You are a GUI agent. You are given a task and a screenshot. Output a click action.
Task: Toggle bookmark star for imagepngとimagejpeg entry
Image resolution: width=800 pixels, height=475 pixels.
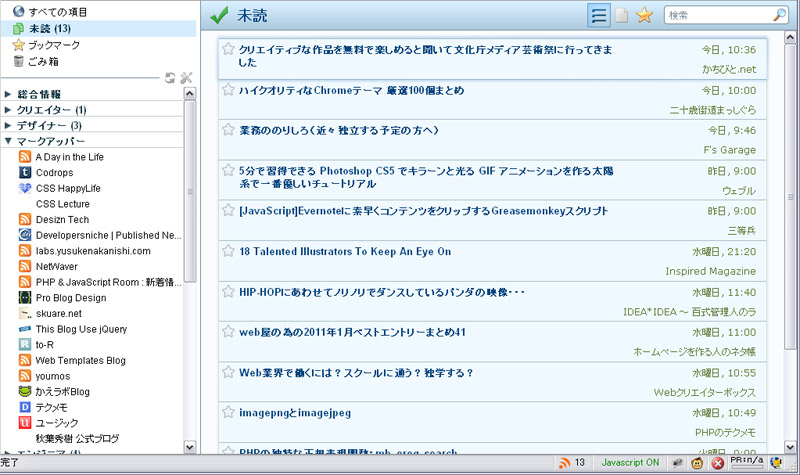point(228,412)
